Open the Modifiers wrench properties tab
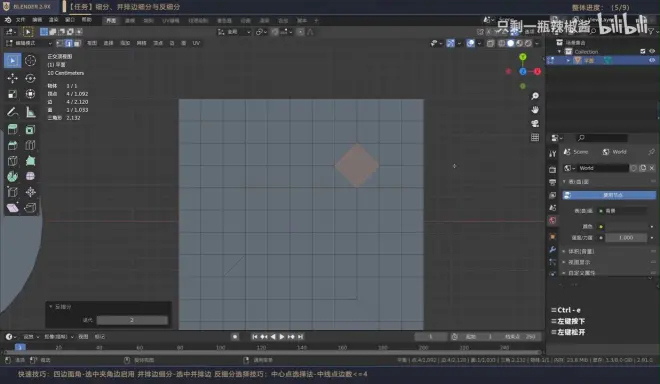Viewport: 660px width, 384px height. coord(553,249)
